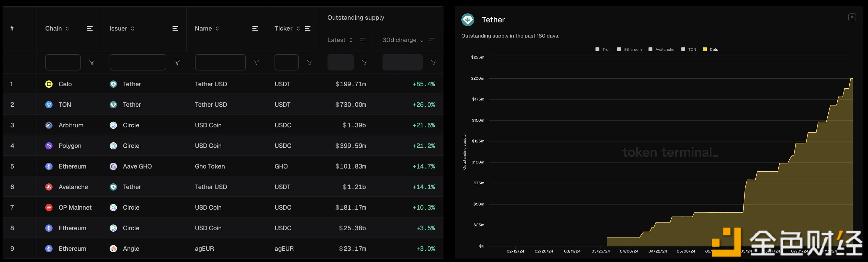This screenshot has width=868, height=262.
Task: Open Issuer column menu icon
Action: click(x=175, y=29)
